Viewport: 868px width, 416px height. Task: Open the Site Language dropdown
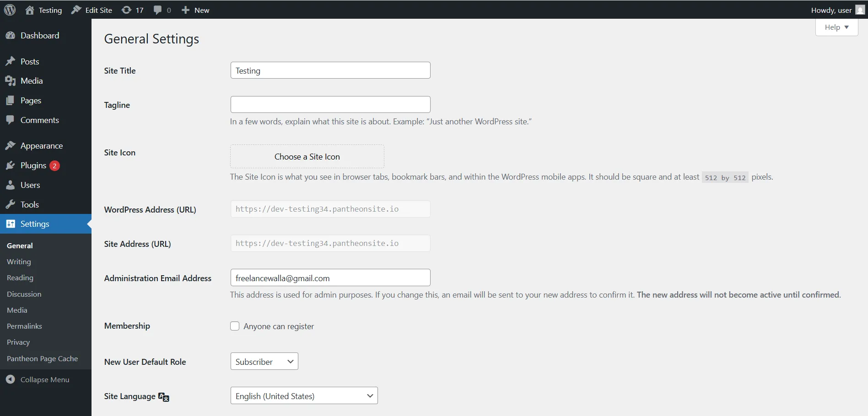(x=304, y=395)
